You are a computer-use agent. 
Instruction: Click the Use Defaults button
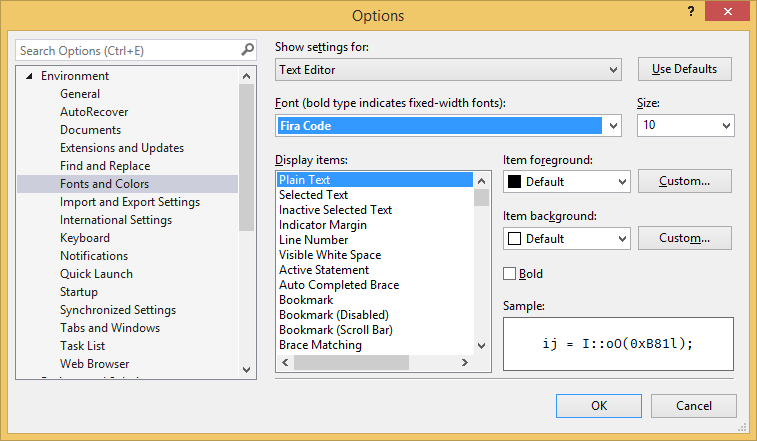click(684, 69)
